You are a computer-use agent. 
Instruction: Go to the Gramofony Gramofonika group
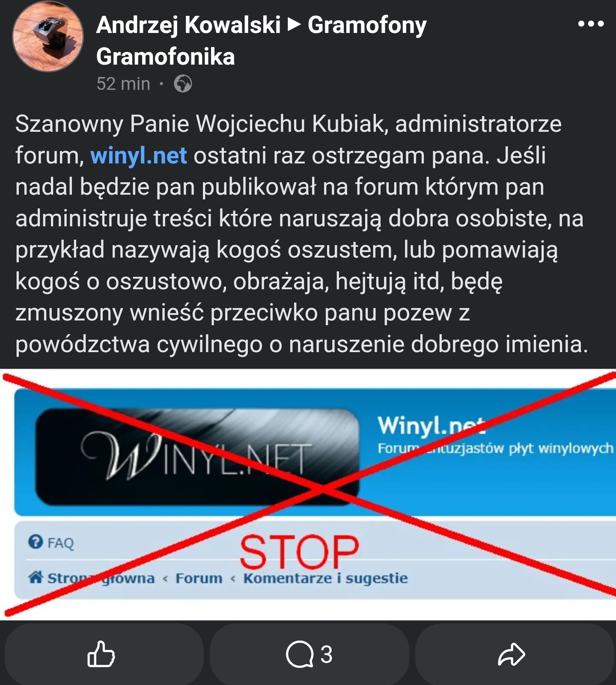[x=261, y=41]
